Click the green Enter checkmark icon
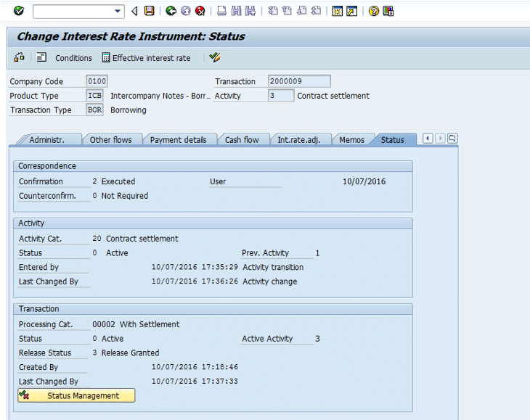The width and height of the screenshot is (530, 420). coord(18,11)
